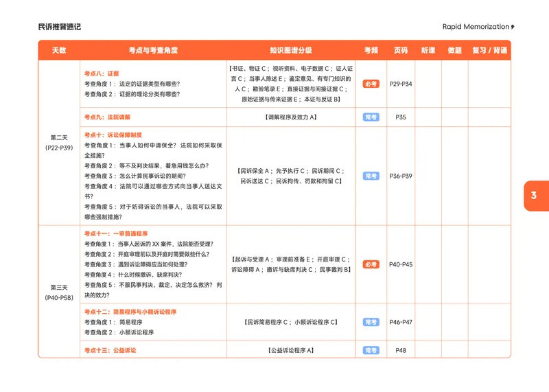
Task: Click the 考点与考查角度 column header
Action: [153, 50]
